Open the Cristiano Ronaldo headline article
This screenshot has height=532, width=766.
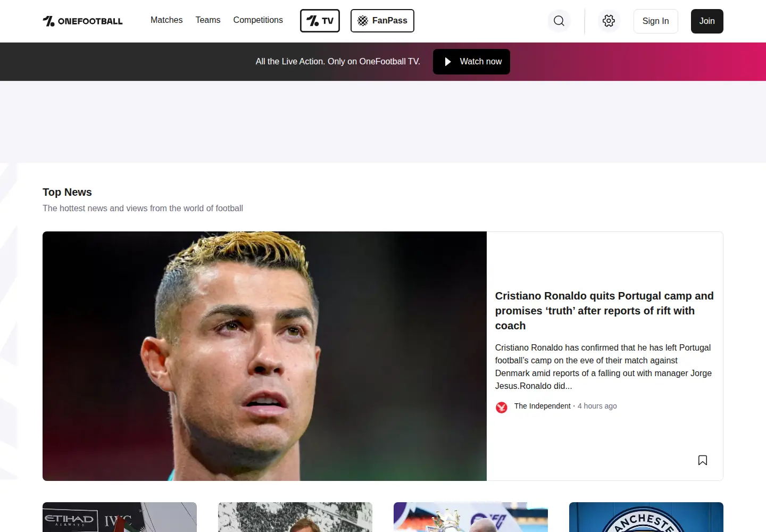604,311
